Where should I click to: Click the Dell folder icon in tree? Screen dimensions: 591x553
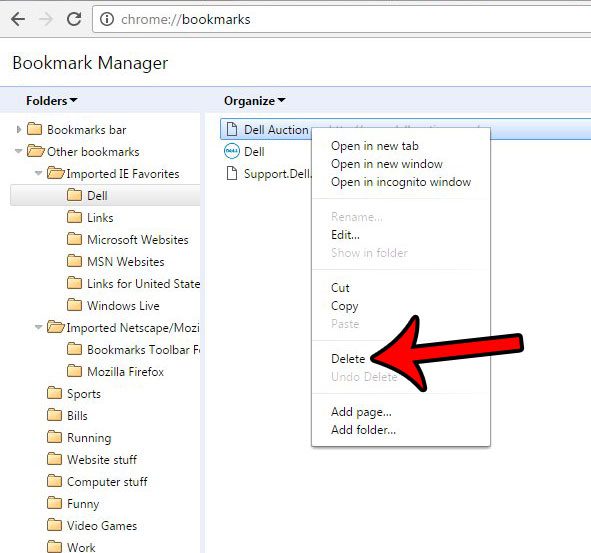74,195
